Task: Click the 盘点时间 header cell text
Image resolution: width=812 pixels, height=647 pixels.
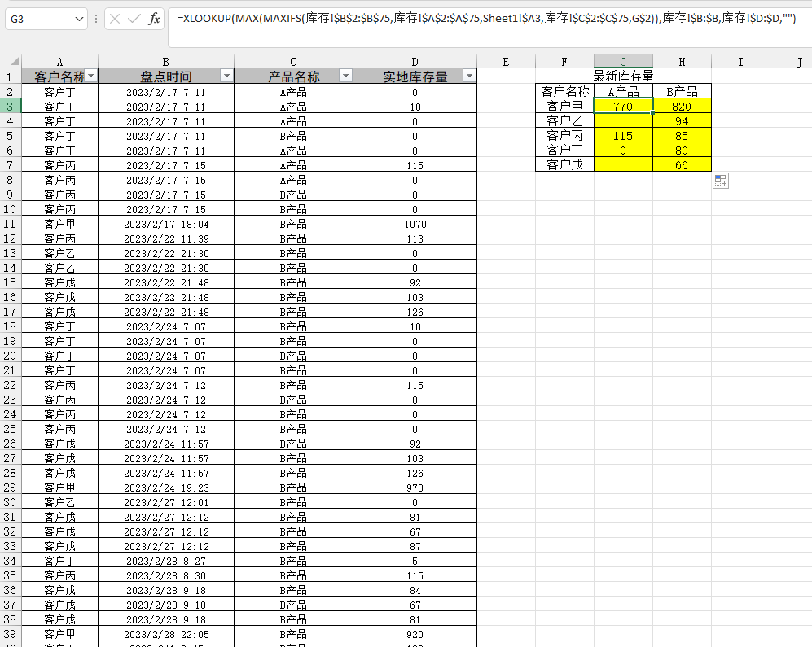Action: pos(165,77)
